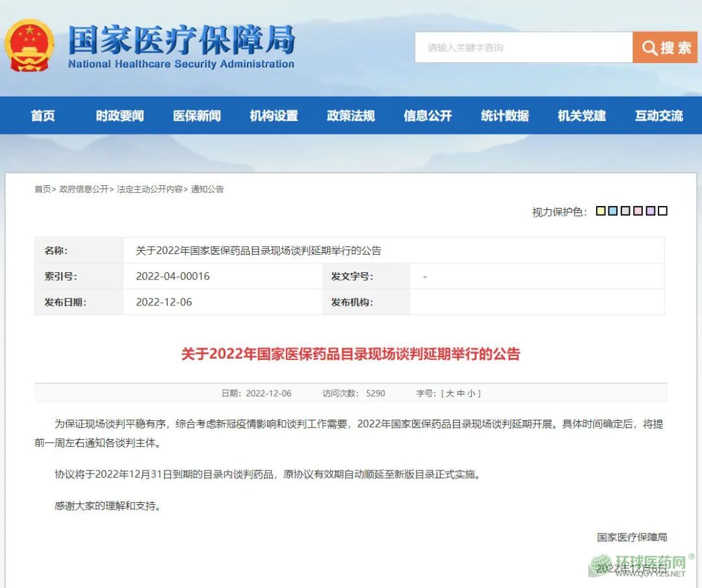Select the light blue eye-protection color
This screenshot has width=702, height=588.
(613, 211)
